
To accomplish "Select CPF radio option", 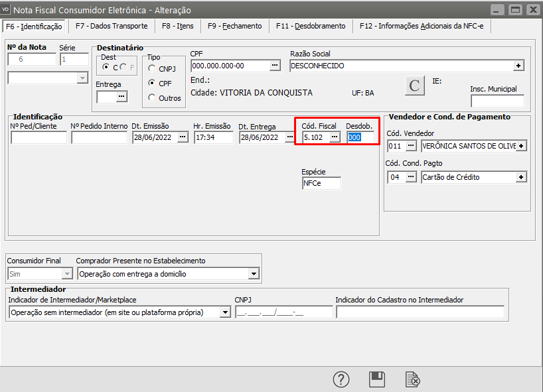I will coord(152,84).
